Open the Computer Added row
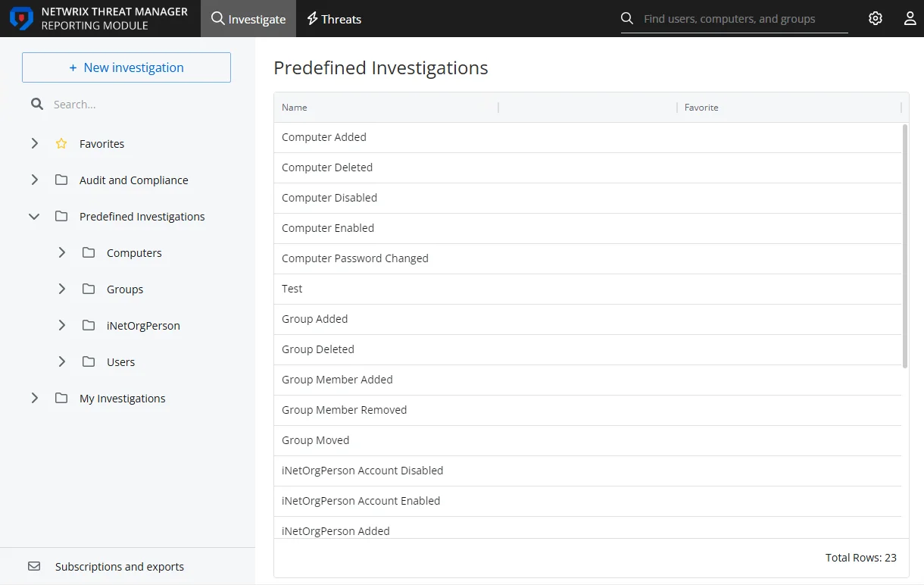The height and width of the screenshot is (585, 924). pos(588,137)
